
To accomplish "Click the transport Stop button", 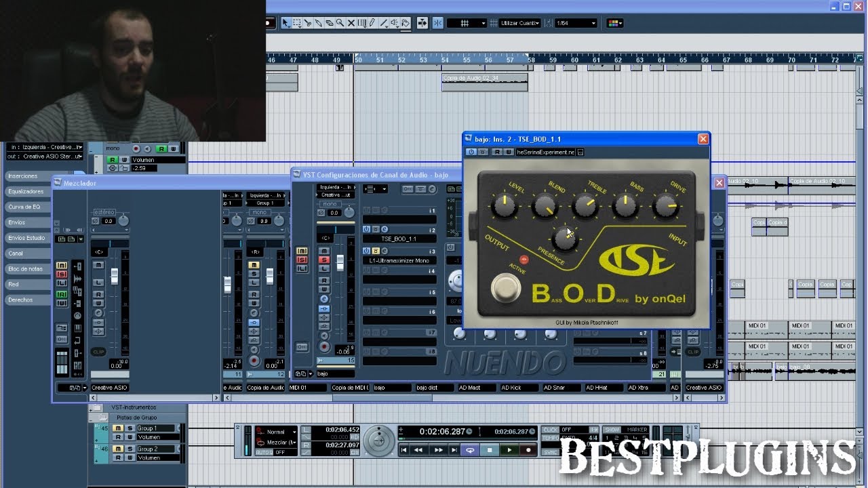I will click(490, 450).
